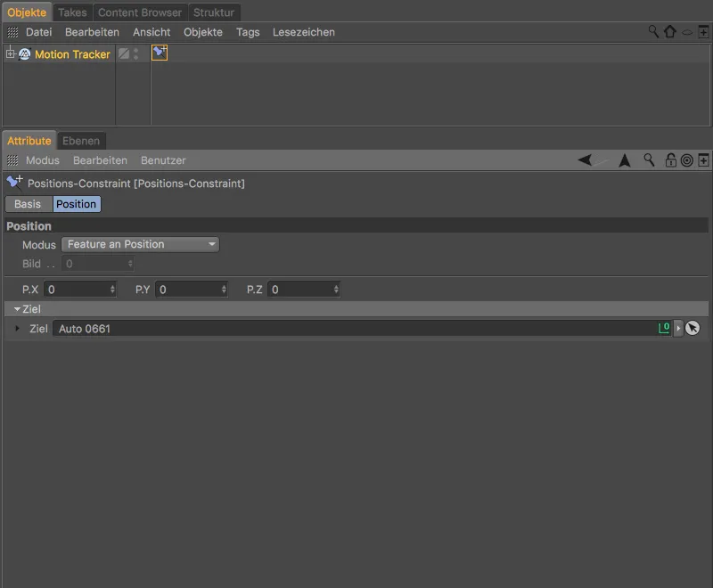Viewport: 713px width, 588px height.
Task: Click the home icon in Object Manager
Action: pyautogui.click(x=670, y=32)
